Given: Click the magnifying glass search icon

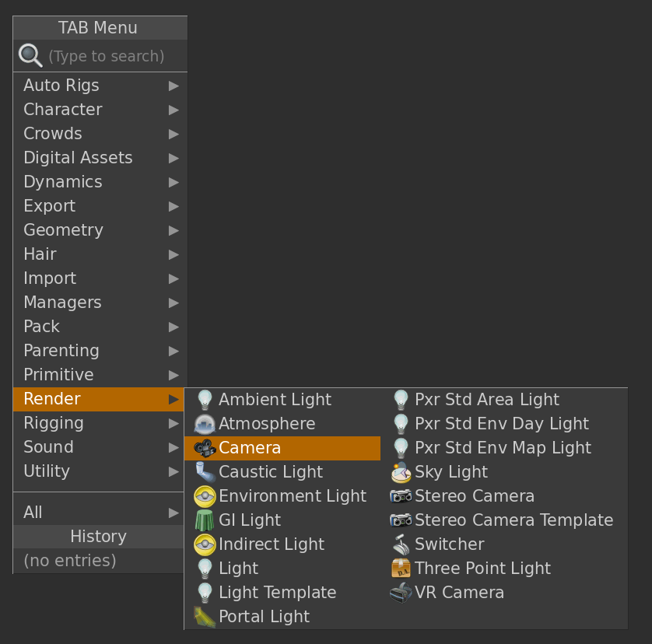Looking at the screenshot, I should tap(30, 56).
